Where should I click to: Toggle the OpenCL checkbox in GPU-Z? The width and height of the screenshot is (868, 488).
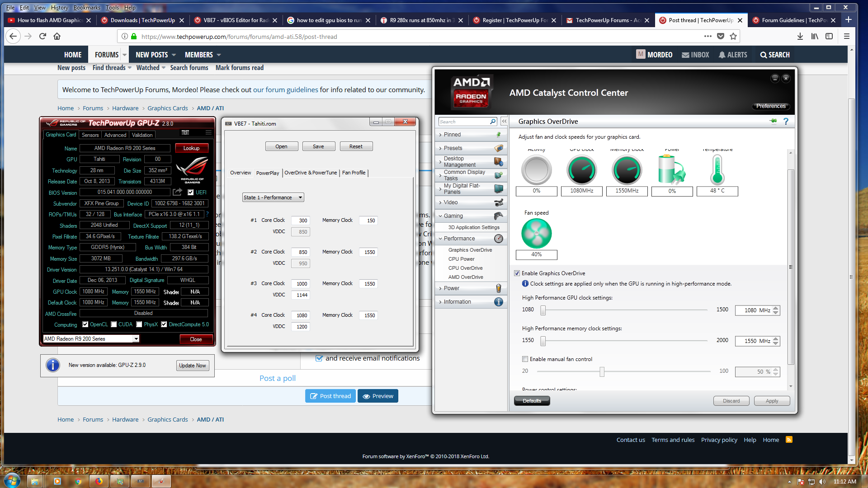coord(85,324)
